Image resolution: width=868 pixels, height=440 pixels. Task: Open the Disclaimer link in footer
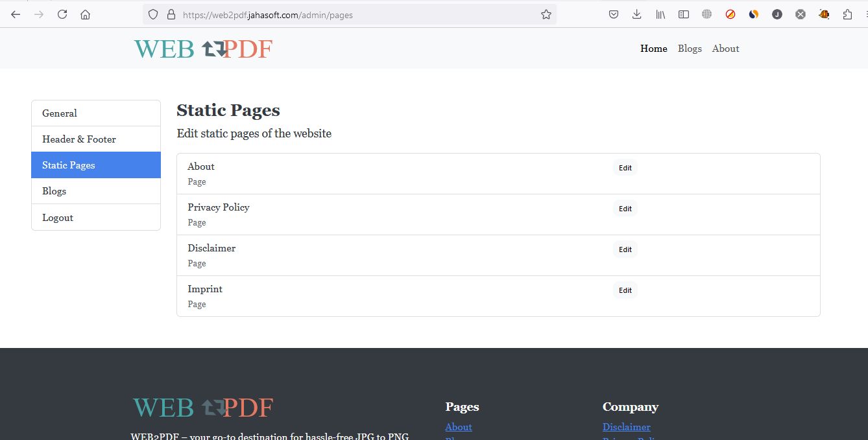pos(626,427)
